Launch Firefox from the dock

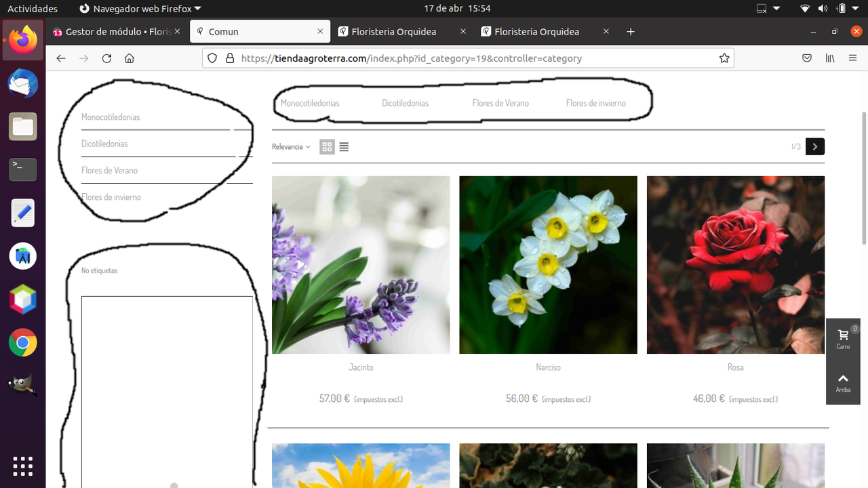(x=23, y=40)
